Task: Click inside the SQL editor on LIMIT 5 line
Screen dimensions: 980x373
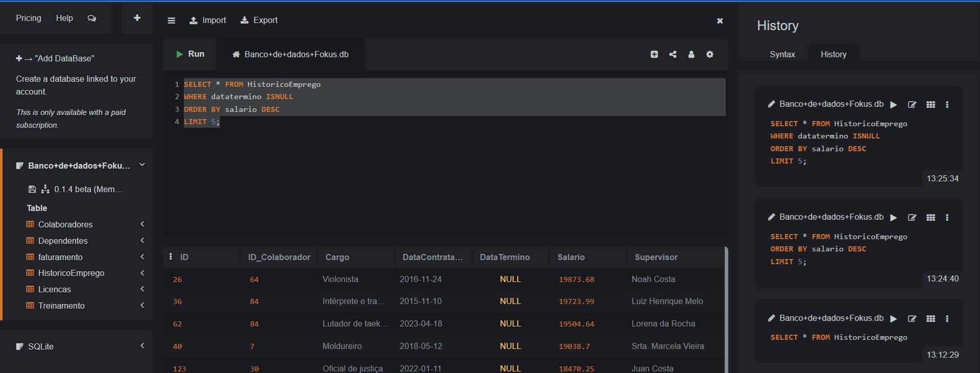Action: tap(202, 122)
